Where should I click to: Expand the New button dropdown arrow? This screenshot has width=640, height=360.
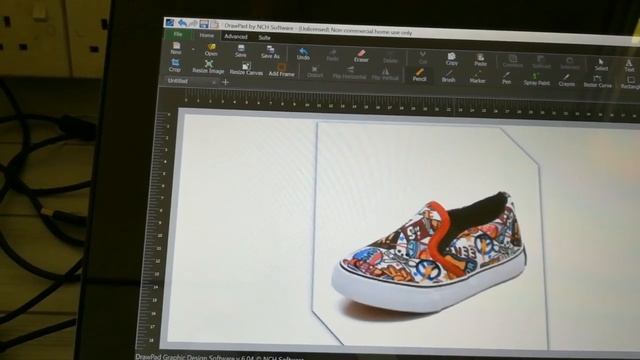[193, 49]
